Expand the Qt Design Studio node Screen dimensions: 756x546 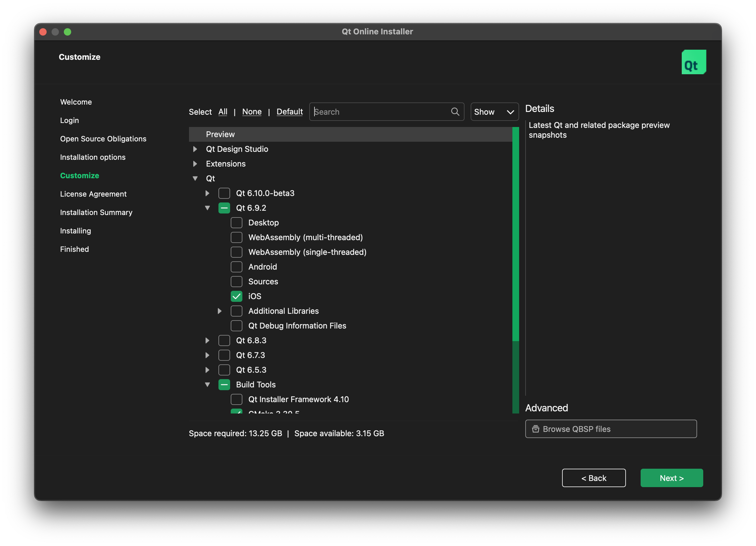[x=195, y=149]
